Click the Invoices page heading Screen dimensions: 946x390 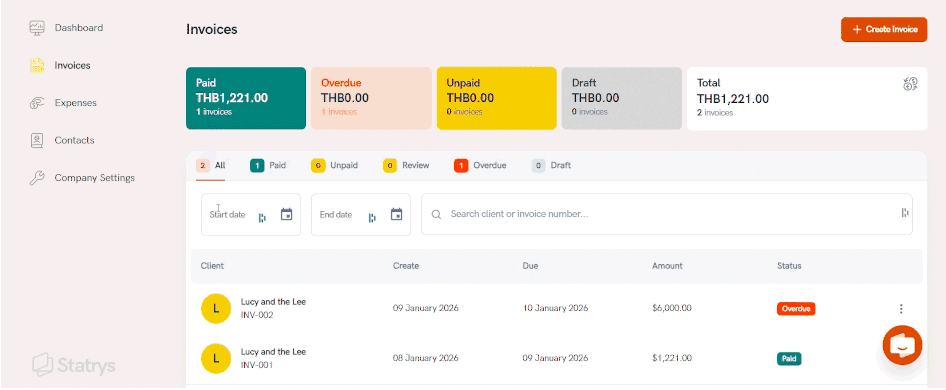212,30
